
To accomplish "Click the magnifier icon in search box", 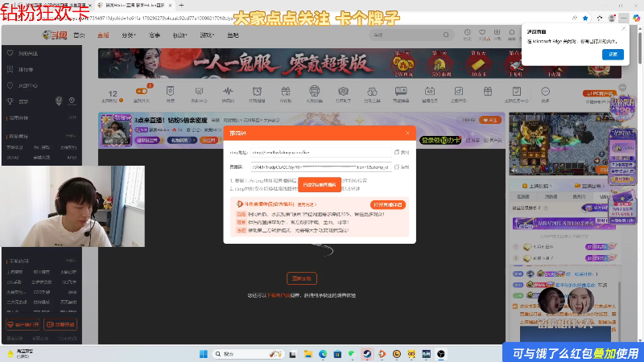I will tap(446, 35).
